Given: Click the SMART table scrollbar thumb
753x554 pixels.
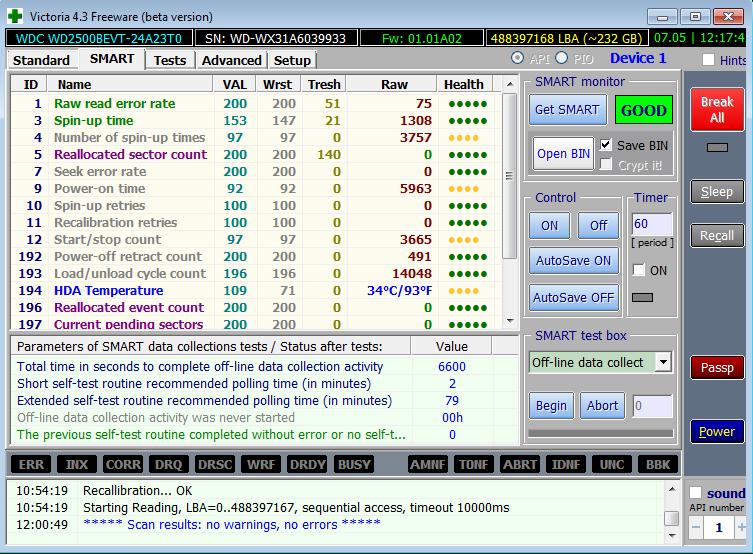Looking at the screenshot, I should [x=509, y=176].
